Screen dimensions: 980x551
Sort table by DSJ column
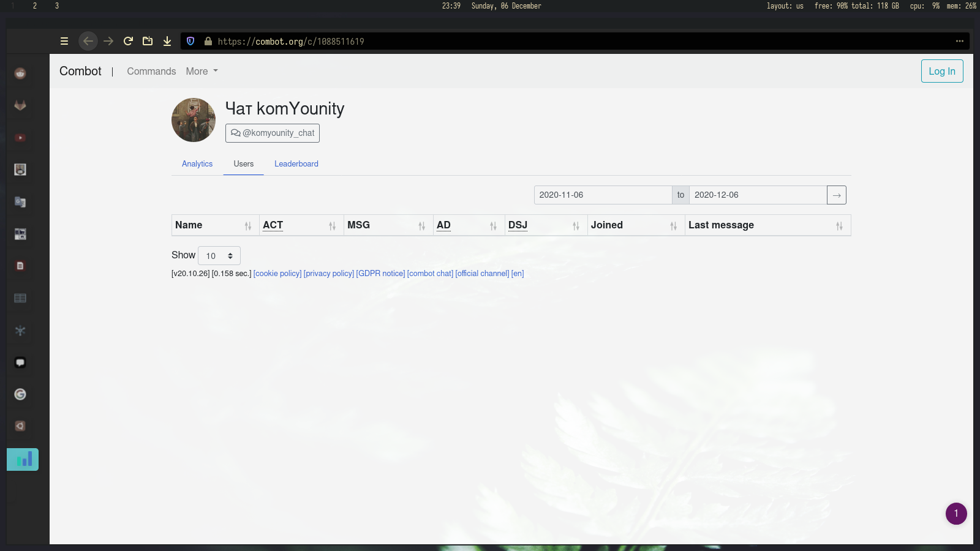545,225
